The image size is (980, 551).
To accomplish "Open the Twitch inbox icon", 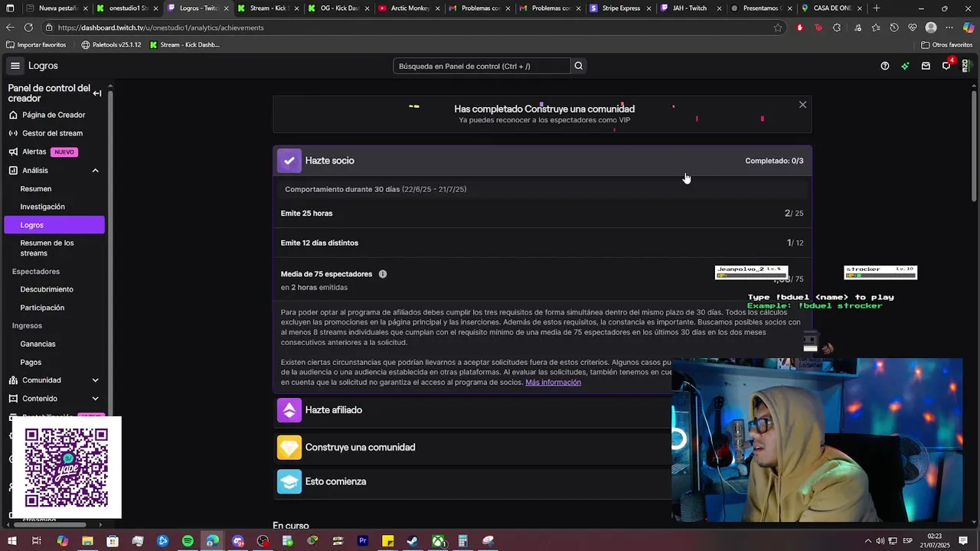I will [926, 66].
